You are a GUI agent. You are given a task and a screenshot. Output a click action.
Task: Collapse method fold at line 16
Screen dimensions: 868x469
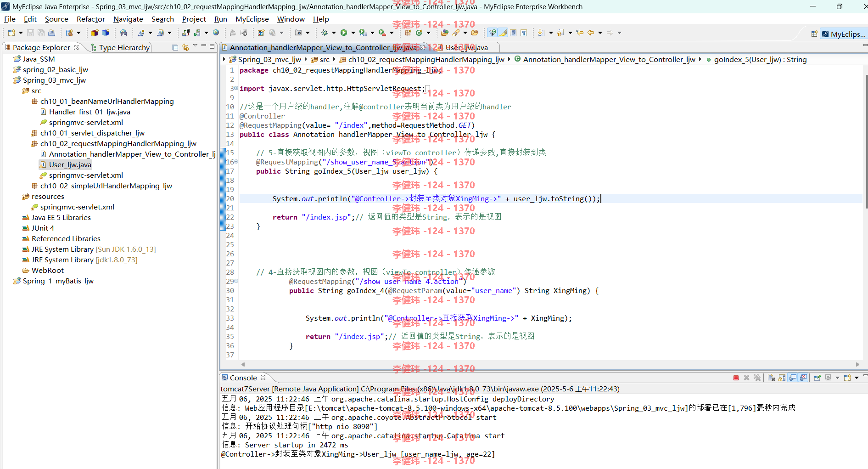[x=236, y=162]
